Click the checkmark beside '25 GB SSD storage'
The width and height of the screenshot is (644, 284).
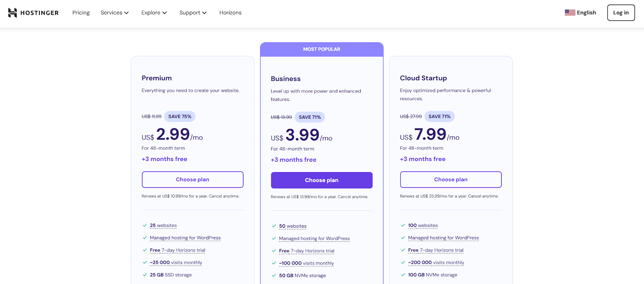(x=145, y=275)
